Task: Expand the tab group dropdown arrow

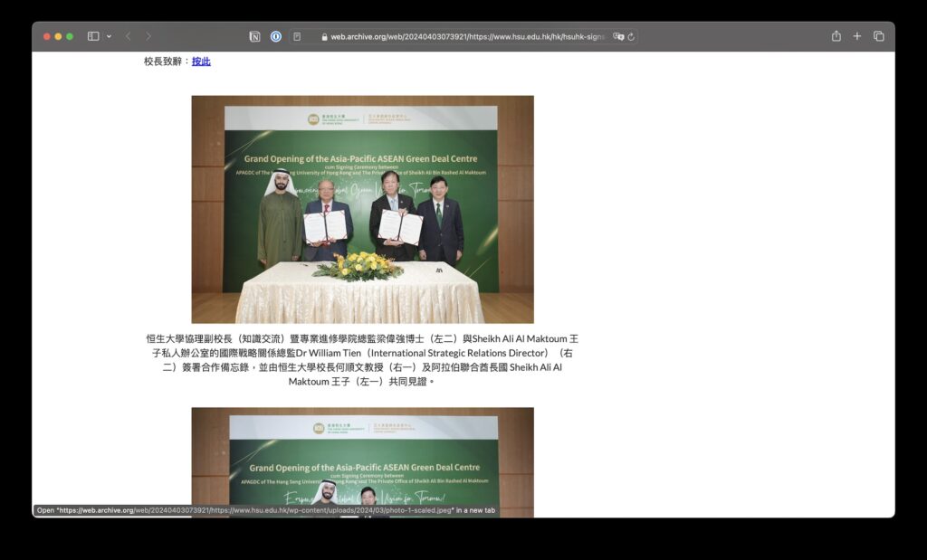Action: click(x=110, y=36)
